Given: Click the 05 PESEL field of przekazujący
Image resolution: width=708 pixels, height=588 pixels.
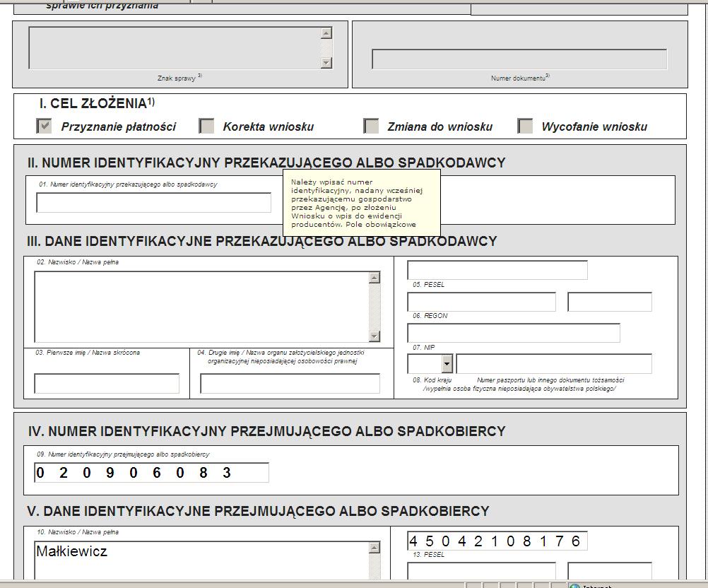Looking at the screenshot, I should tap(497, 270).
